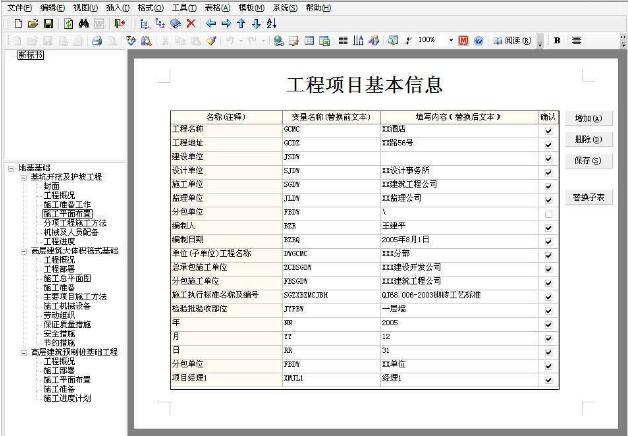Image resolution: width=628 pixels, height=436 pixels.
Task: Check the empty 分包单位 confirm checkbox
Action: point(548,214)
